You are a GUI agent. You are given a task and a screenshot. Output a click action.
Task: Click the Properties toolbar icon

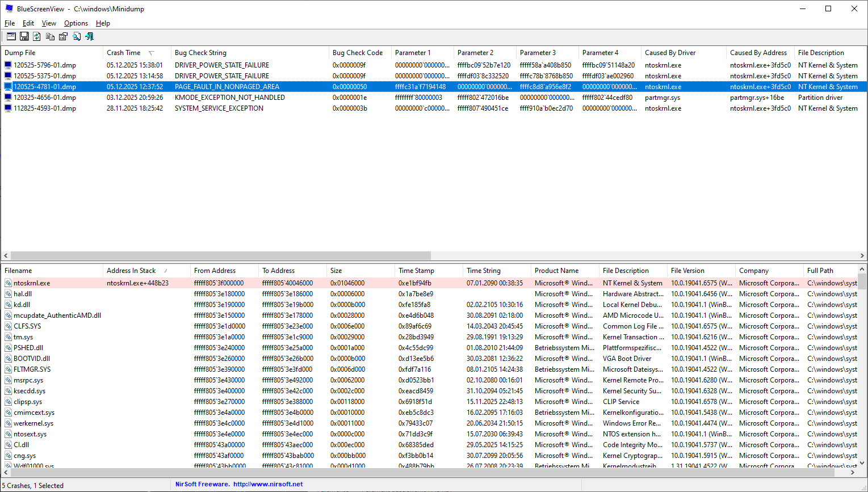click(63, 36)
